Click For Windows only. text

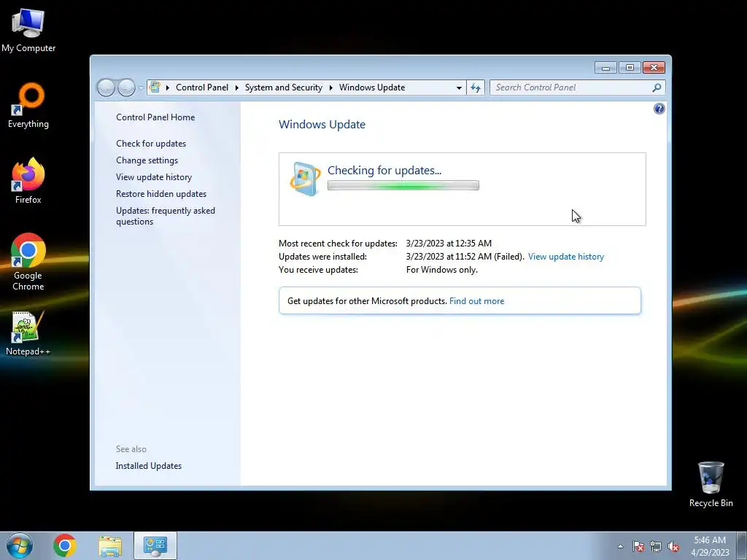pos(441,270)
